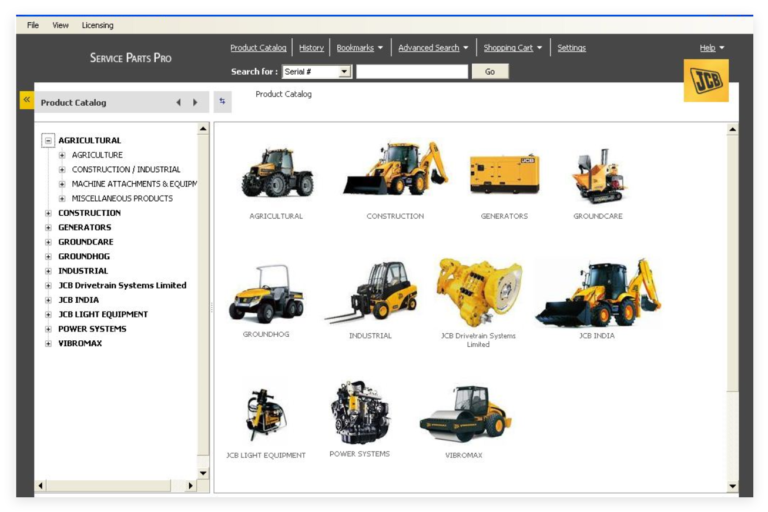The width and height of the screenshot is (768, 512).
Task: Open the File menu
Action: coord(33,25)
